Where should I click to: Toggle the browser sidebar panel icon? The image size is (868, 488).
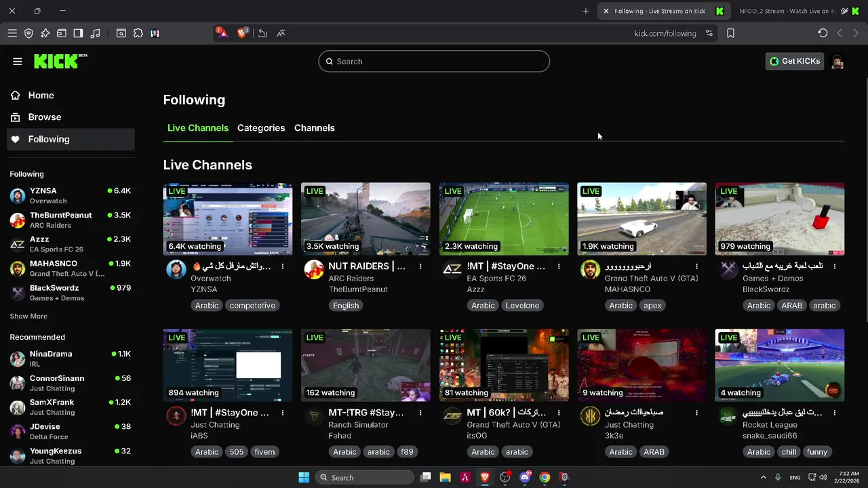[x=78, y=33]
